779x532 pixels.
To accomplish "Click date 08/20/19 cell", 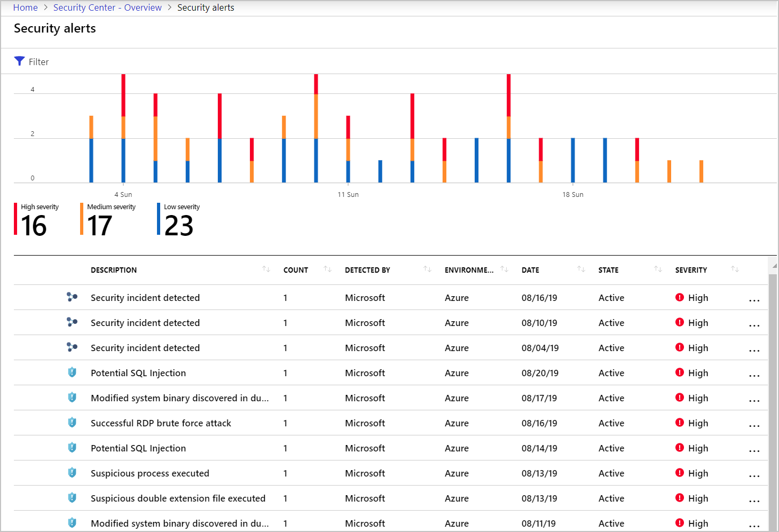I will coord(540,373).
